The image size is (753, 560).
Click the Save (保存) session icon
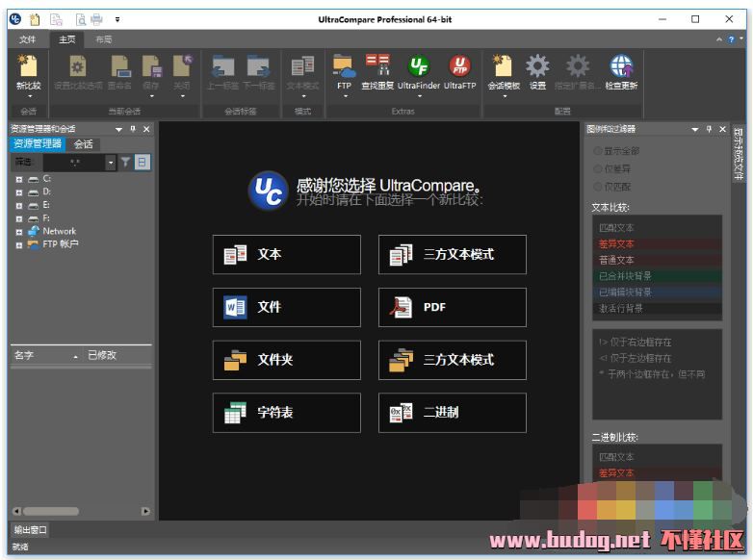[151, 66]
